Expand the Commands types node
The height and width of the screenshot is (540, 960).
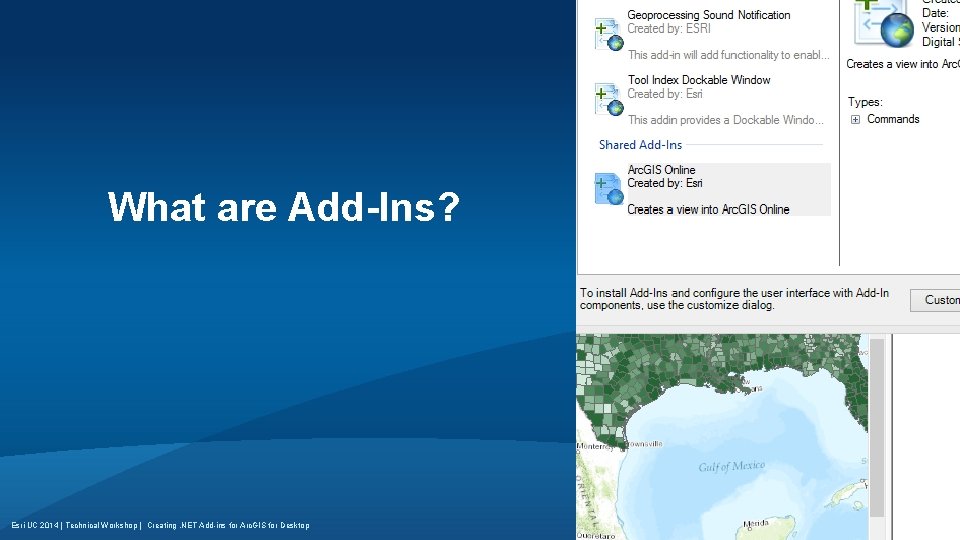(855, 119)
